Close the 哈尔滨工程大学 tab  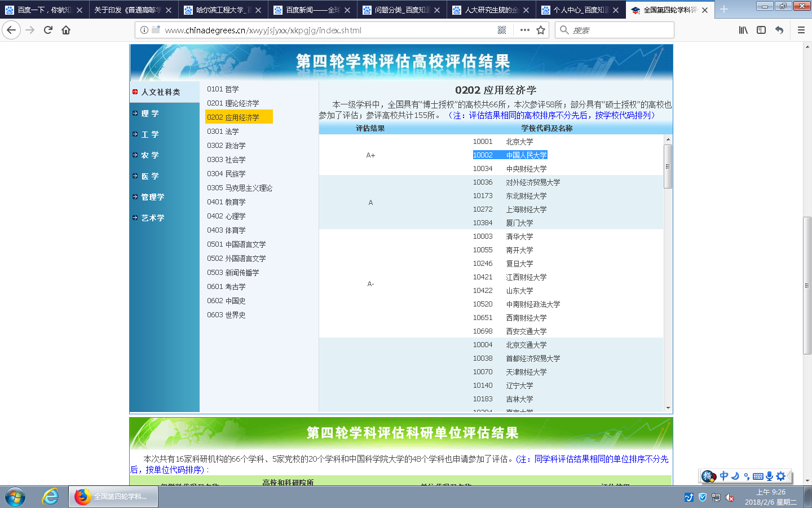click(x=258, y=10)
